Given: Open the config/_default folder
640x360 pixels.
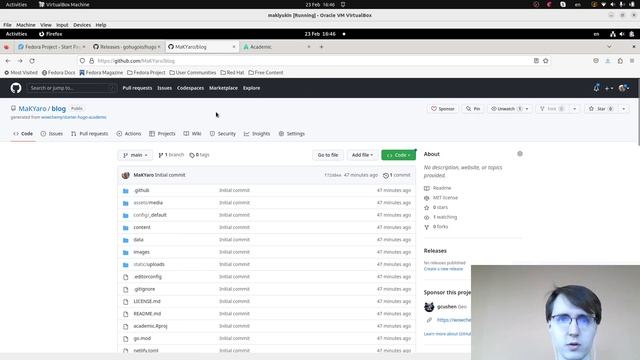Looking at the screenshot, I should (150, 215).
